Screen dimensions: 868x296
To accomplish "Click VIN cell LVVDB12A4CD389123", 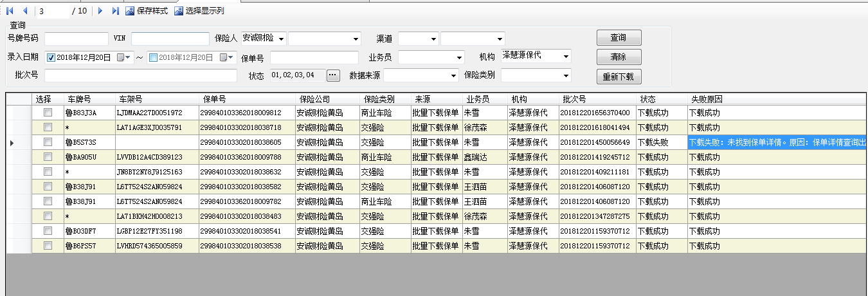I will (157, 157).
